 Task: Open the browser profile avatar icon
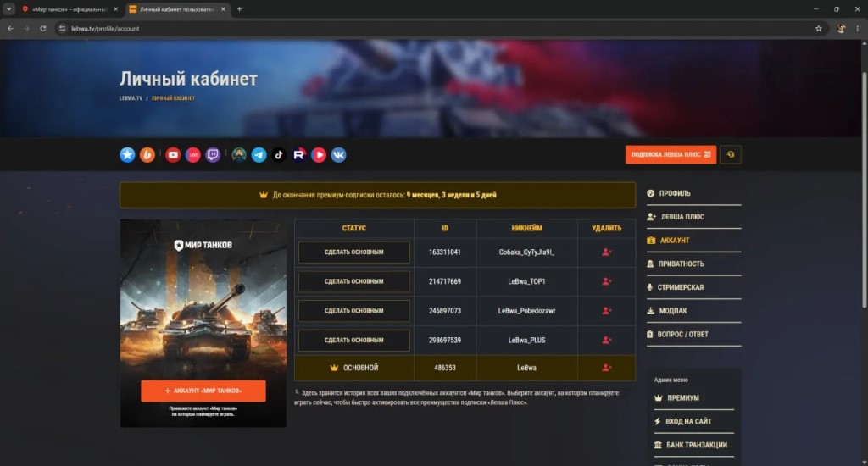(x=841, y=28)
